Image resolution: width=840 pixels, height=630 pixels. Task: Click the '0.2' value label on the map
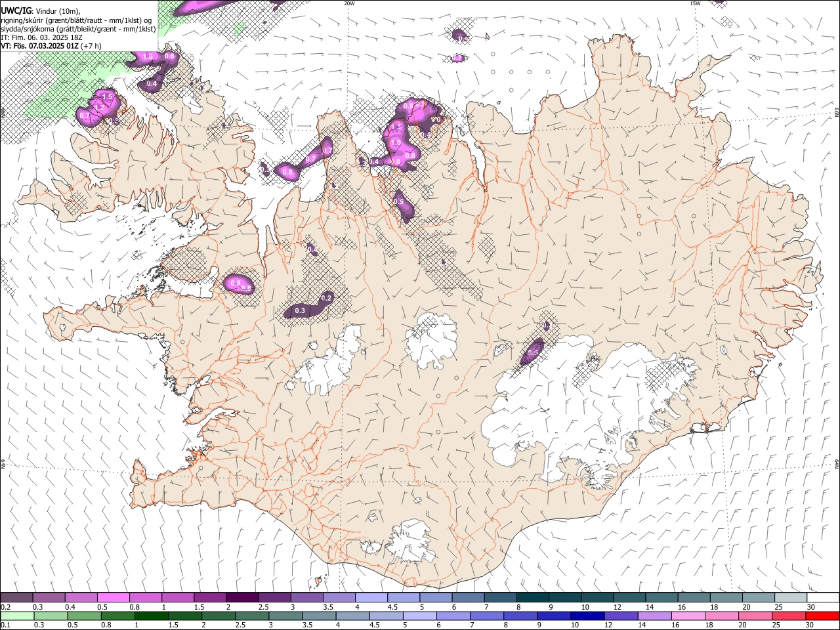(x=326, y=298)
